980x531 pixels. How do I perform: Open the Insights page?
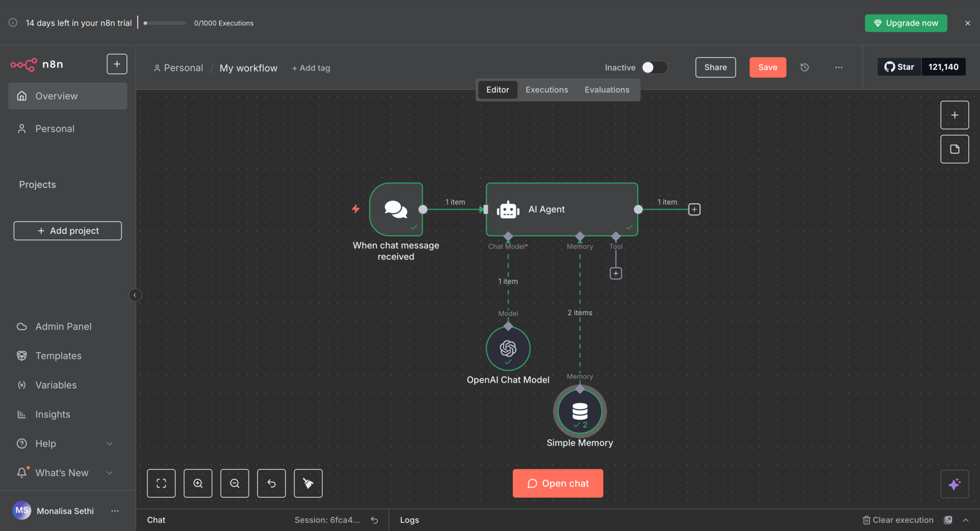coord(67,414)
